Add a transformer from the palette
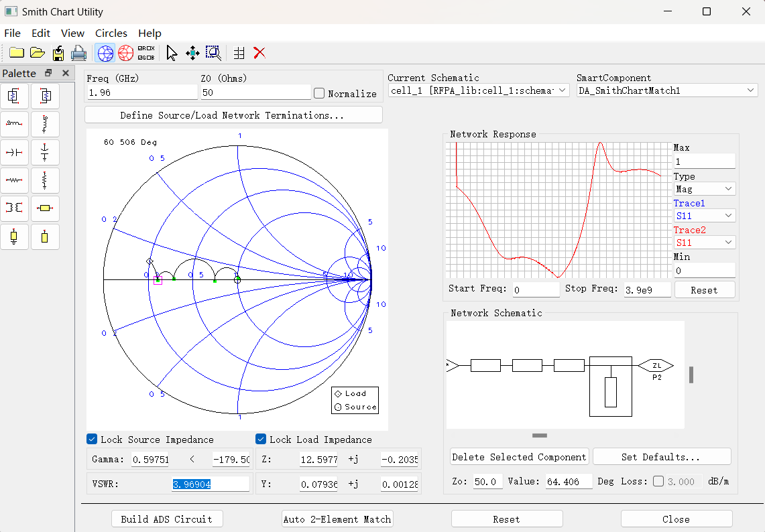Image resolution: width=765 pixels, height=532 pixels. pyautogui.click(x=15, y=208)
